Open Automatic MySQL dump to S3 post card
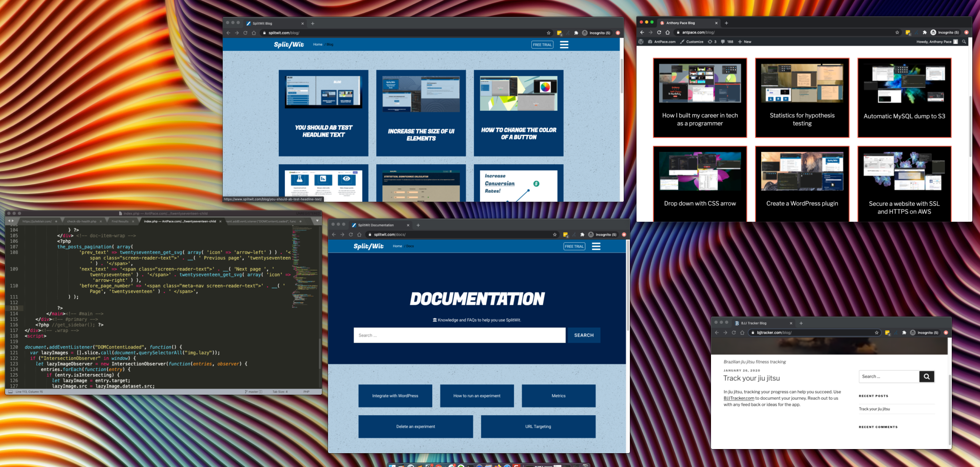Screen dimensions: 980x467 coord(904,98)
